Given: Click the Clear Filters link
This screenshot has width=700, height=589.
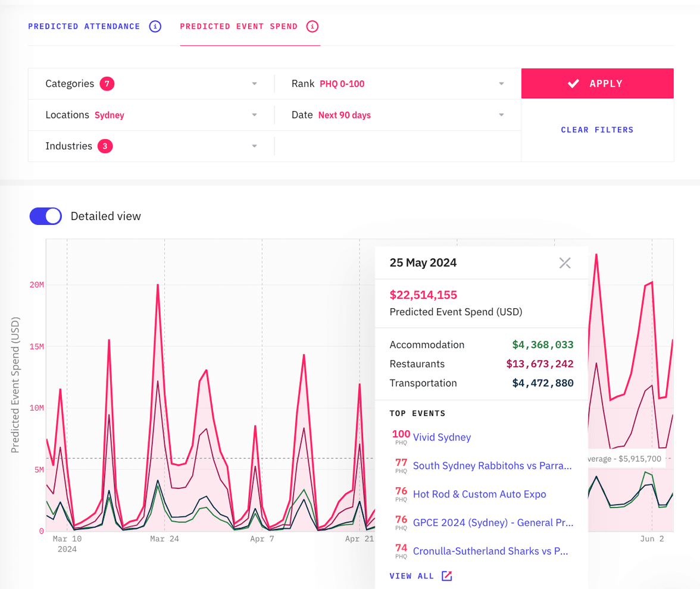Looking at the screenshot, I should coord(597,130).
